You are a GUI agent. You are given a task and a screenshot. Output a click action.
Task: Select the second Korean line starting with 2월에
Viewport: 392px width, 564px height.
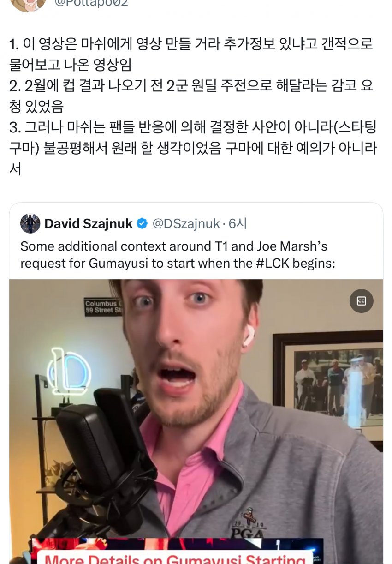coord(191,96)
